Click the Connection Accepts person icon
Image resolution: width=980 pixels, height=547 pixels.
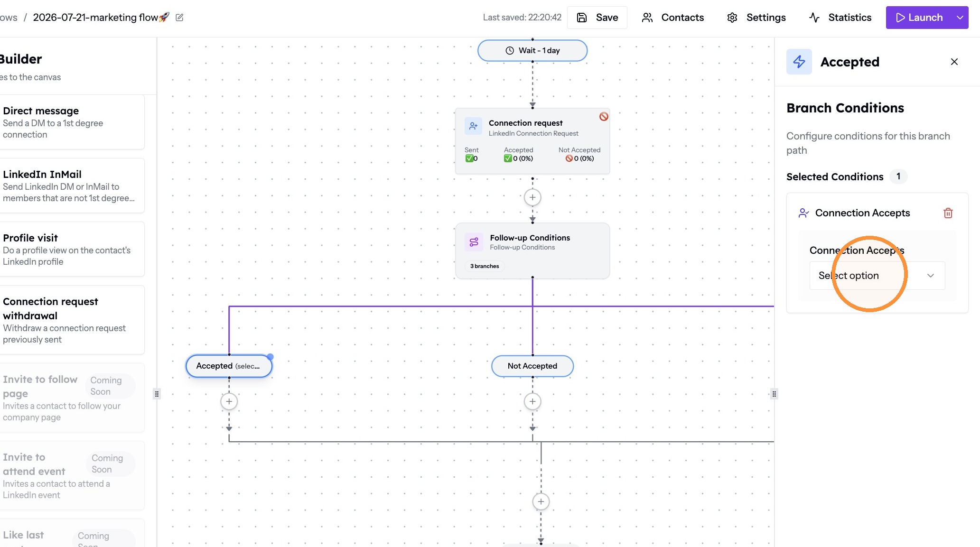coord(803,213)
